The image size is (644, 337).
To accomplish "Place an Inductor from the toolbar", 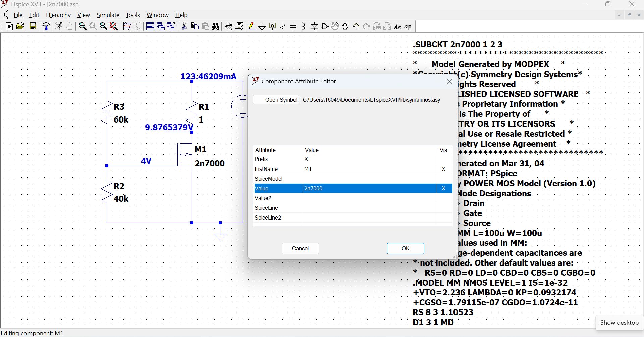I will 304,27.
